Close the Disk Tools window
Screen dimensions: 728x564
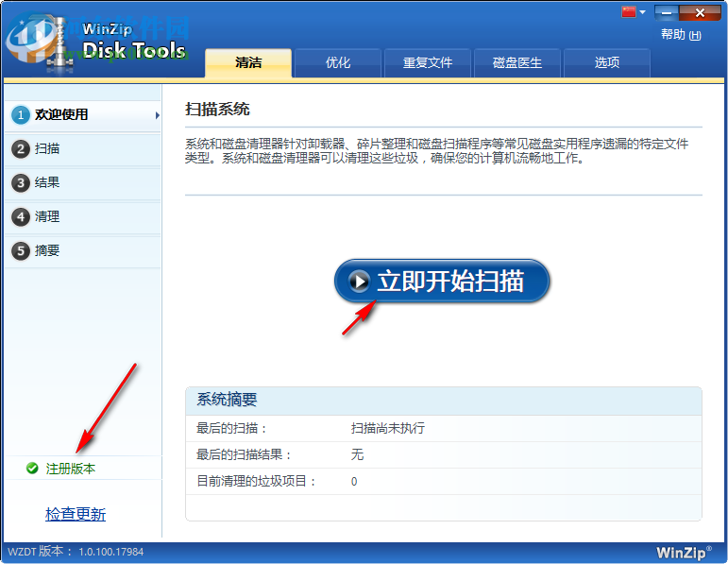point(700,13)
